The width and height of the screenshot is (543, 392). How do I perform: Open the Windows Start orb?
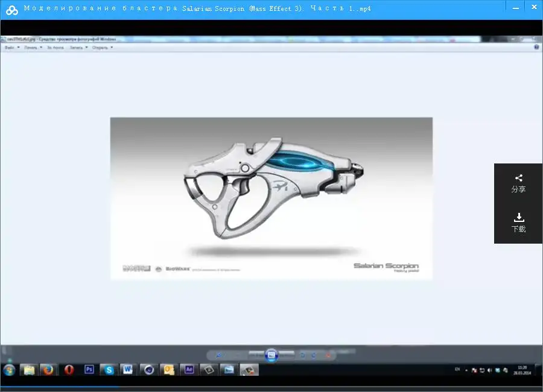coord(9,370)
